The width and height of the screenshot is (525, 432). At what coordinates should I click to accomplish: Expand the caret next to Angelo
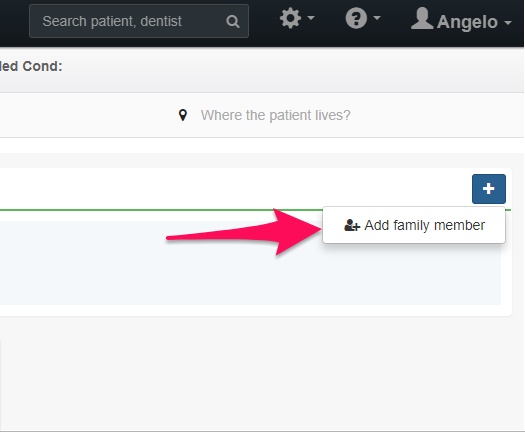click(508, 22)
